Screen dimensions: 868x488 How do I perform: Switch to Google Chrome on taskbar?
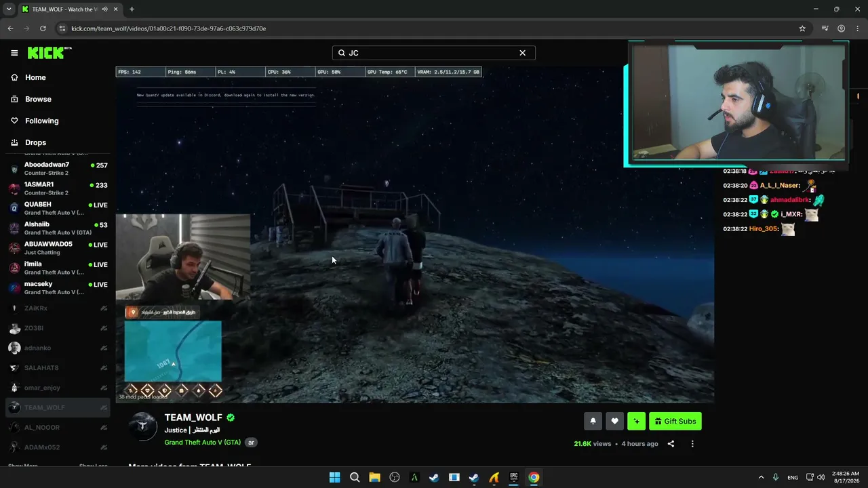534,477
